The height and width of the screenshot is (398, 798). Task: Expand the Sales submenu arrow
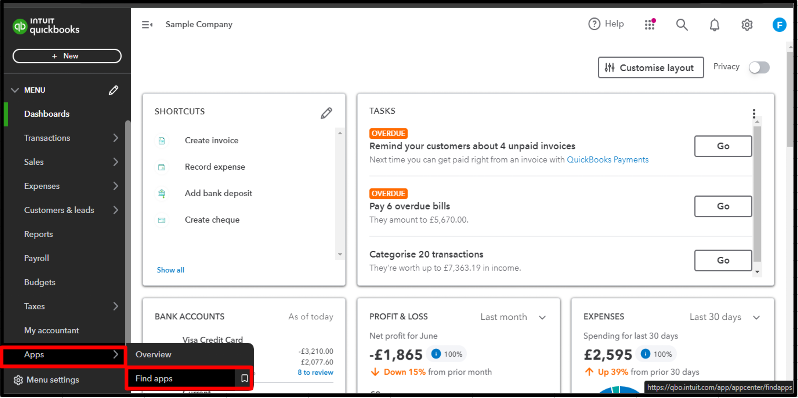[116, 162]
